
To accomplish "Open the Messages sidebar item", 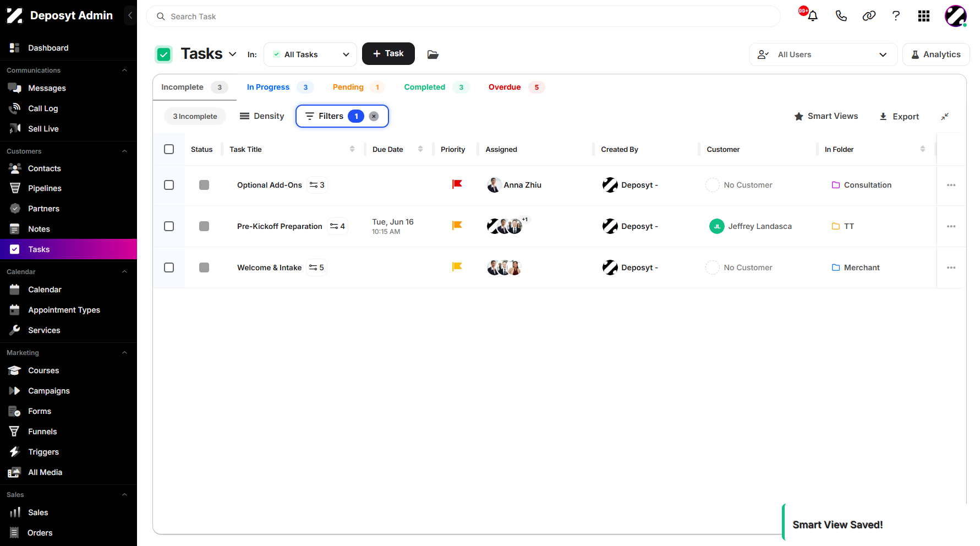I will pos(68,88).
